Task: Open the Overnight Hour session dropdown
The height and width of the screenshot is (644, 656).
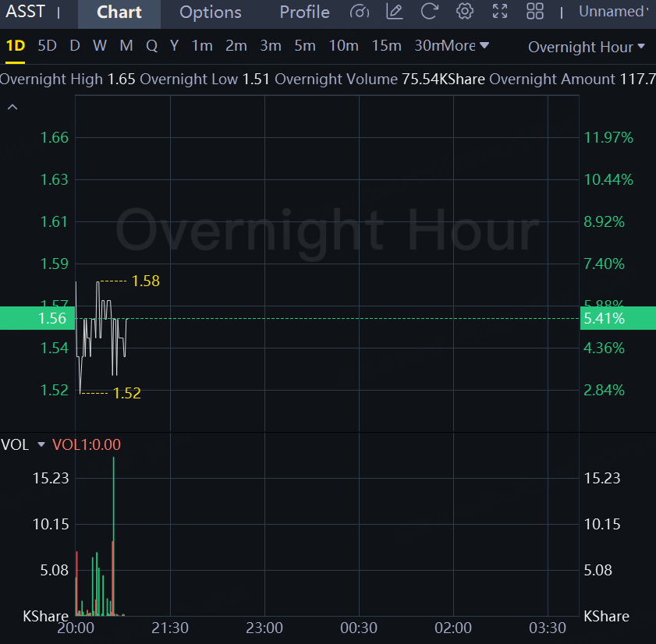Action: click(587, 47)
